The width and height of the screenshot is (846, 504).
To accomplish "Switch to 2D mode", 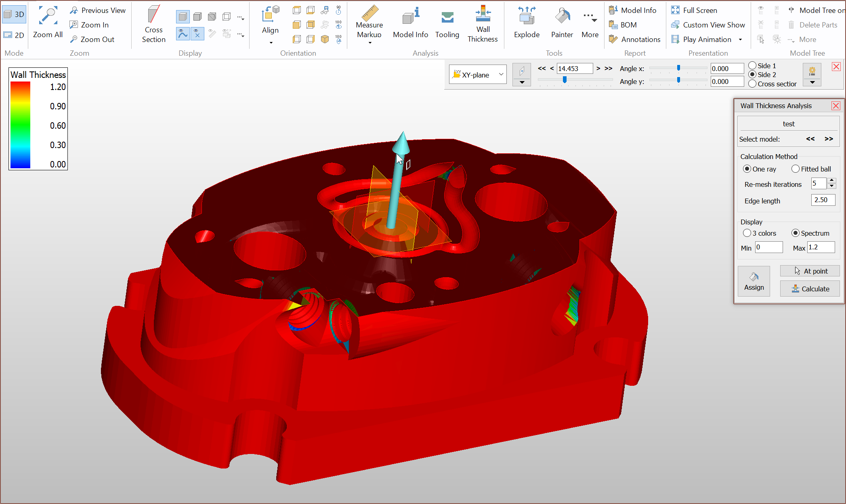I will (14, 35).
